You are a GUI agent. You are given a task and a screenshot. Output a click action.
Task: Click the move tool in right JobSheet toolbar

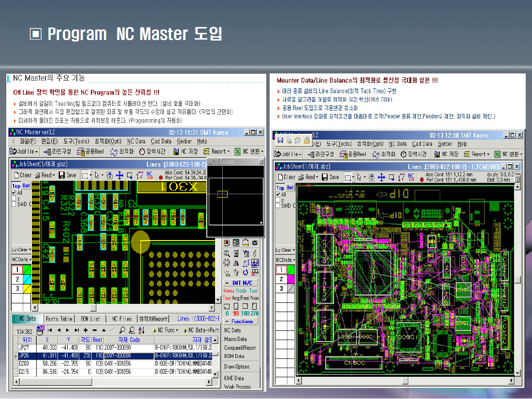(381, 177)
